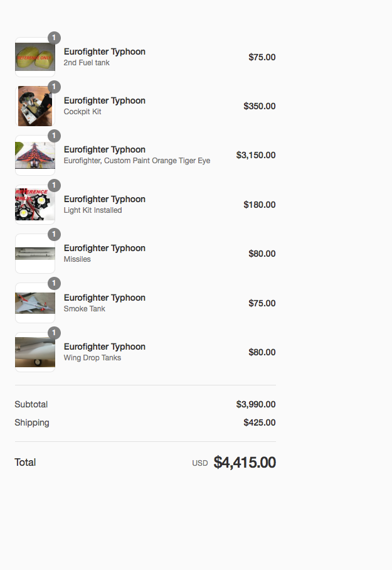Image resolution: width=392 pixels, height=570 pixels.
Task: Select the Wing Drop Tanks thumbnail
Action: [35, 352]
